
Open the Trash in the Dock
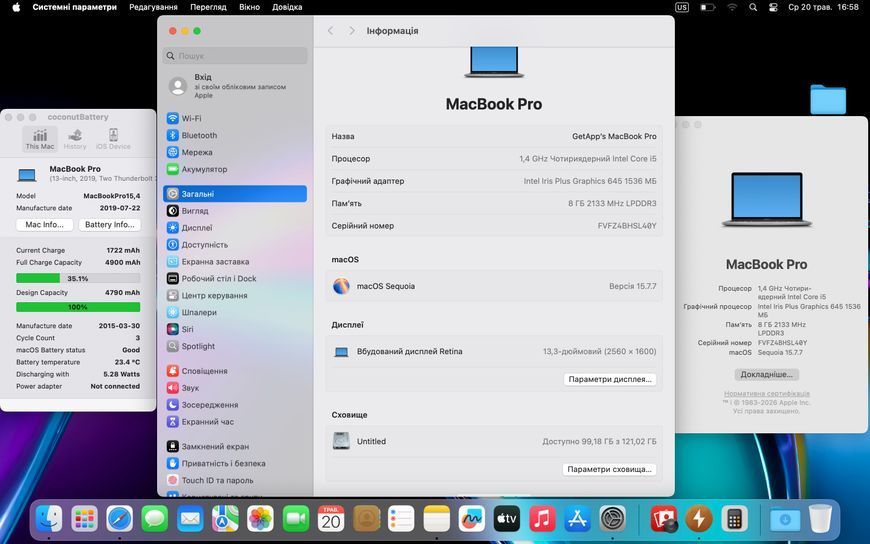(820, 519)
